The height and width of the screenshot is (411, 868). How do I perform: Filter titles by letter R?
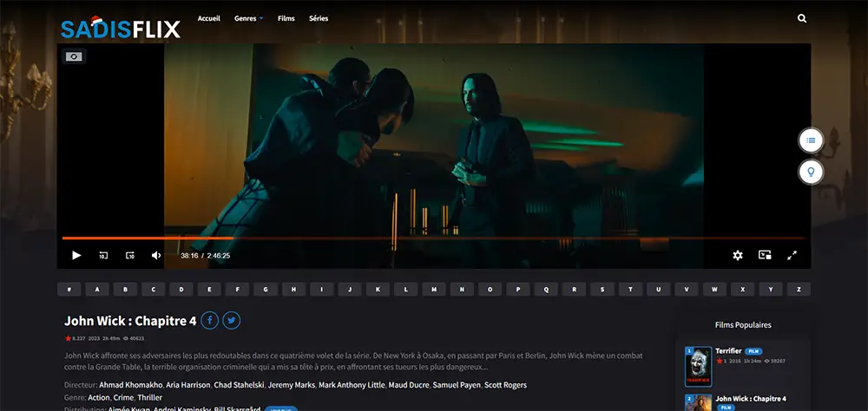(x=574, y=290)
